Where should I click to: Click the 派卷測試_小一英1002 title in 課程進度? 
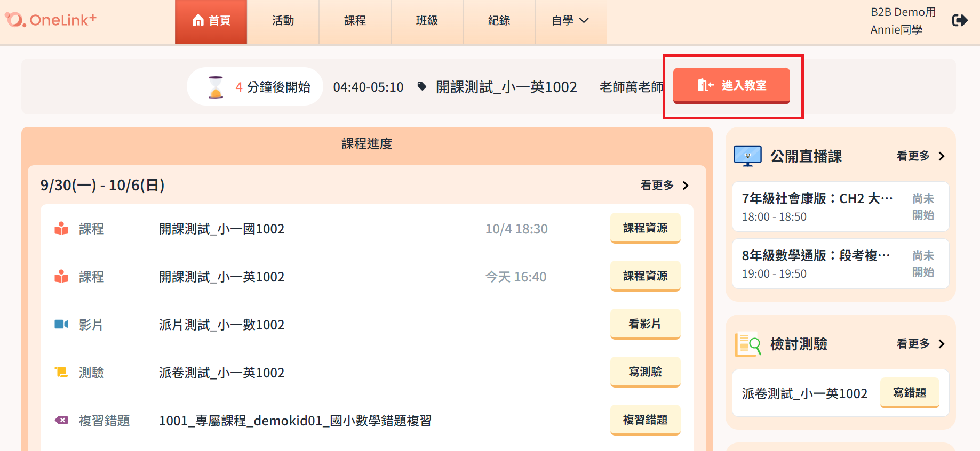[x=222, y=373]
